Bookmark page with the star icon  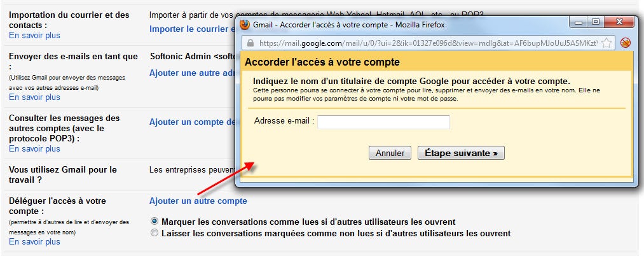point(606,43)
